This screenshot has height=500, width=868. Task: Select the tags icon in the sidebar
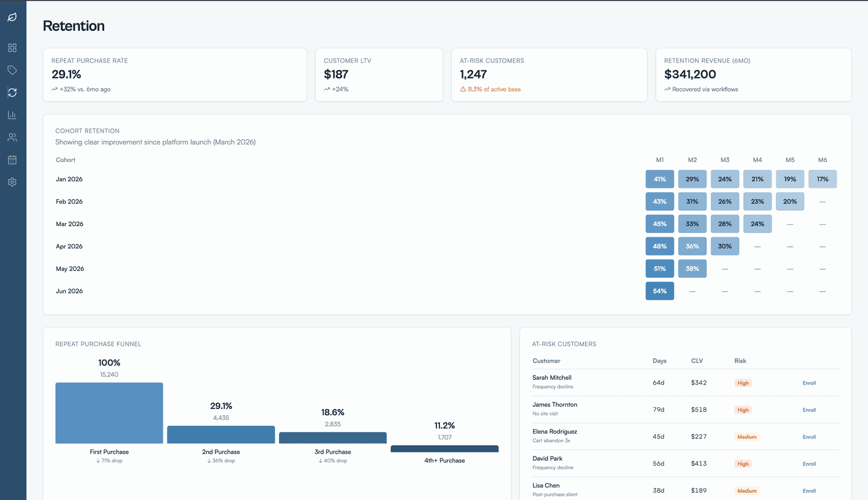[12, 70]
